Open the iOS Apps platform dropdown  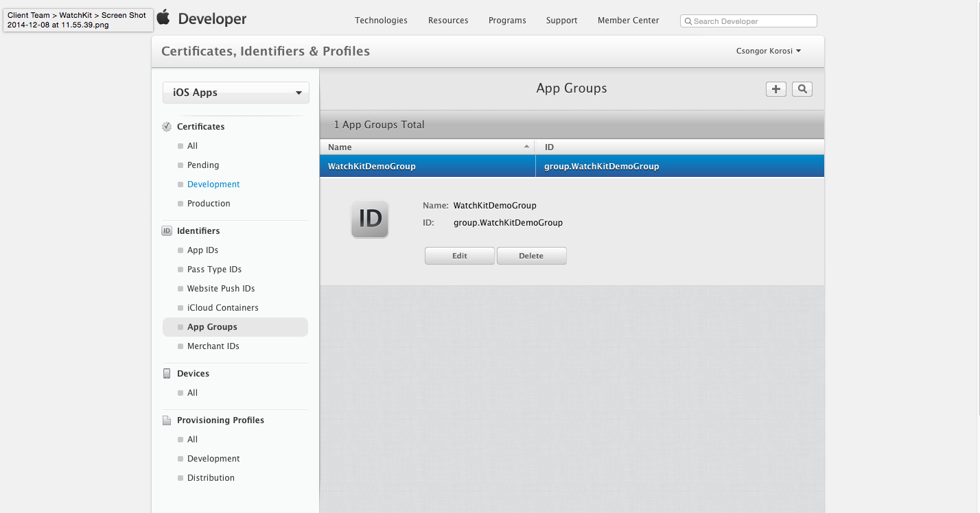pos(235,93)
